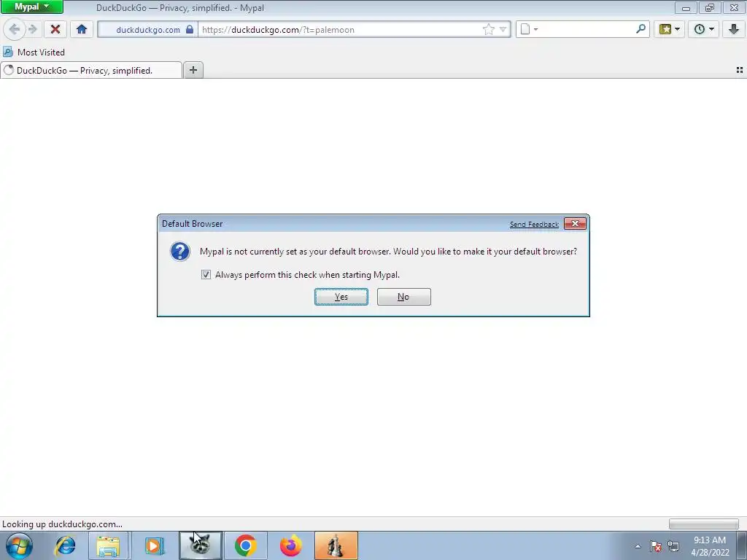The width and height of the screenshot is (747, 560).
Task: Go back using the Back arrow
Action: pyautogui.click(x=15, y=29)
